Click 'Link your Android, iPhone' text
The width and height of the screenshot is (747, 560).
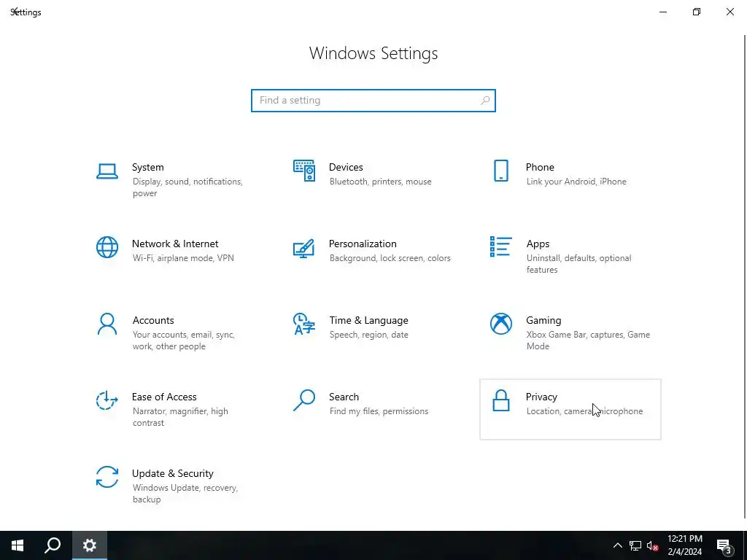576,182
